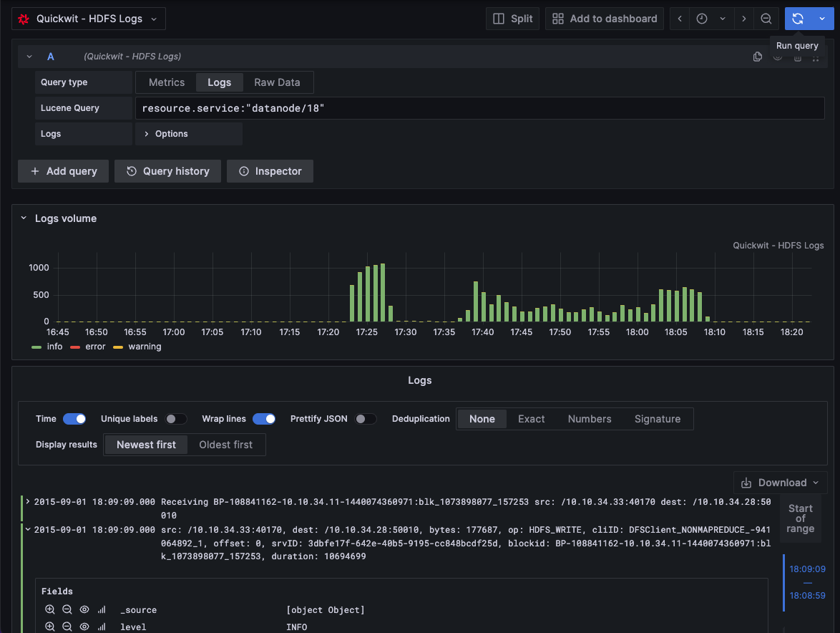Open stats for the level field

[x=101, y=627]
